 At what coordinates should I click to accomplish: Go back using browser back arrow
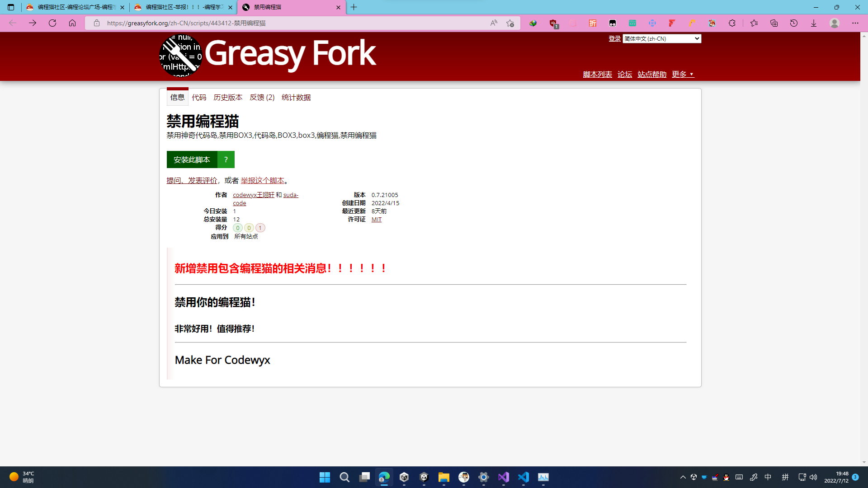coord(13,23)
